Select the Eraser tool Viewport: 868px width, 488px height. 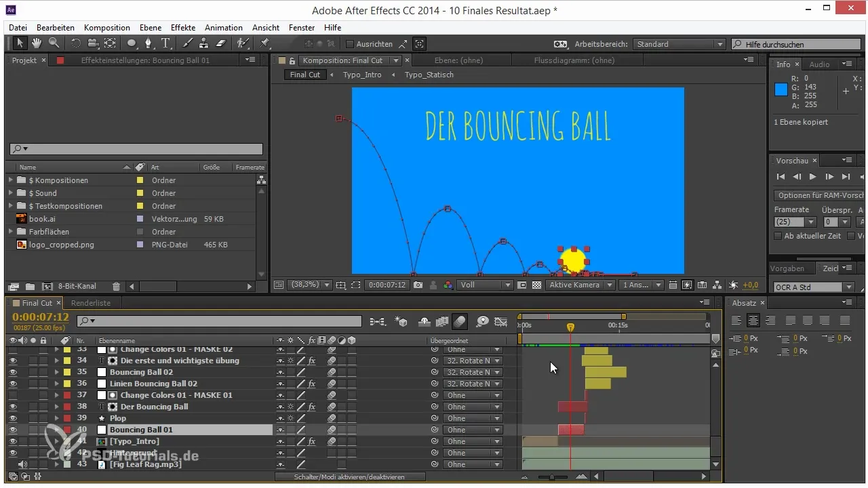[x=220, y=43]
